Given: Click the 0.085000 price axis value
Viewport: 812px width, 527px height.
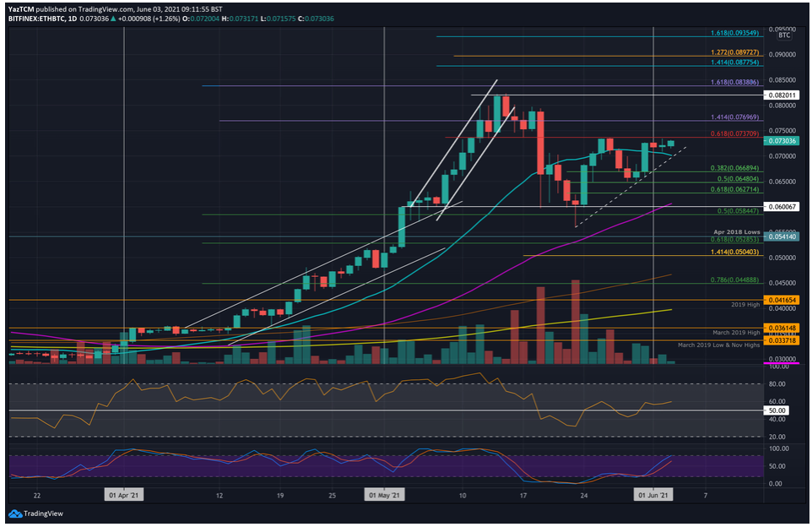Looking at the screenshot, I should [782, 79].
